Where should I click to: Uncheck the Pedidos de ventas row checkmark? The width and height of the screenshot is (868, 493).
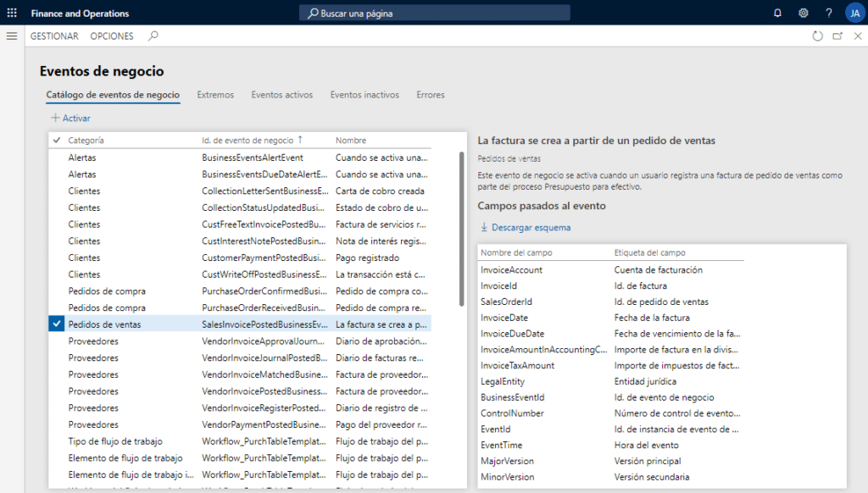[x=57, y=324]
